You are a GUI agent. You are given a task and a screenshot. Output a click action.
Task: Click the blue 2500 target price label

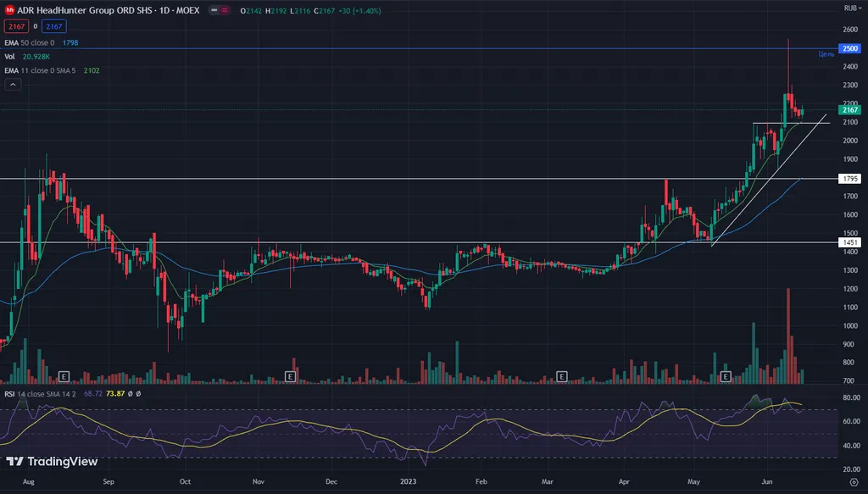click(849, 48)
